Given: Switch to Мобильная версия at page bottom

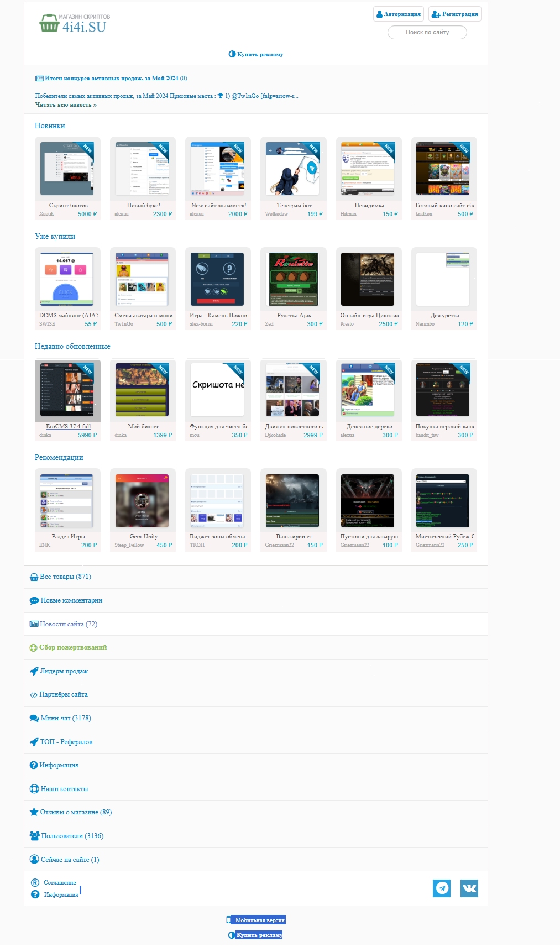Looking at the screenshot, I should pos(259,920).
